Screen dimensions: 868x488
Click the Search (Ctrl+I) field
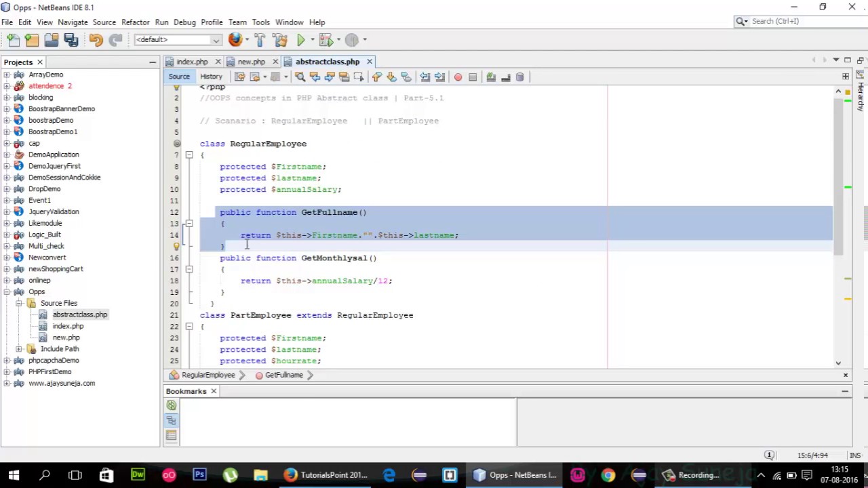799,22
